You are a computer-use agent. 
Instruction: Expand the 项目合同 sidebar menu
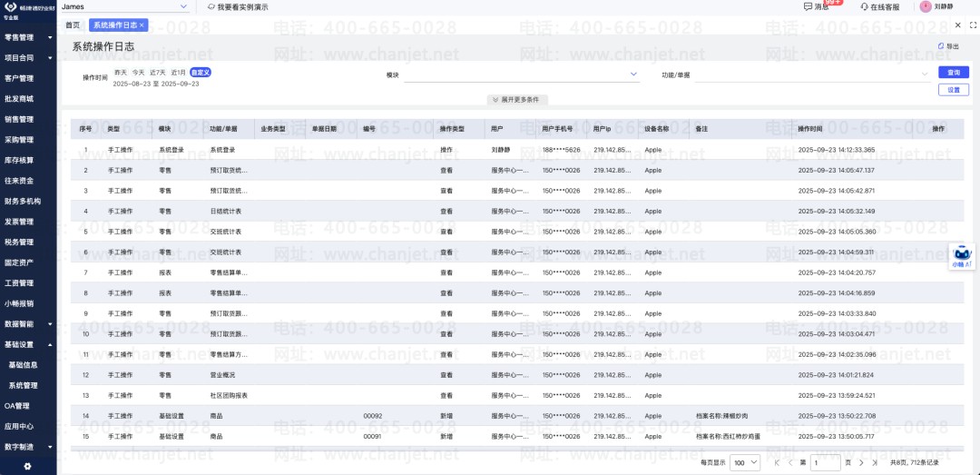[28, 58]
